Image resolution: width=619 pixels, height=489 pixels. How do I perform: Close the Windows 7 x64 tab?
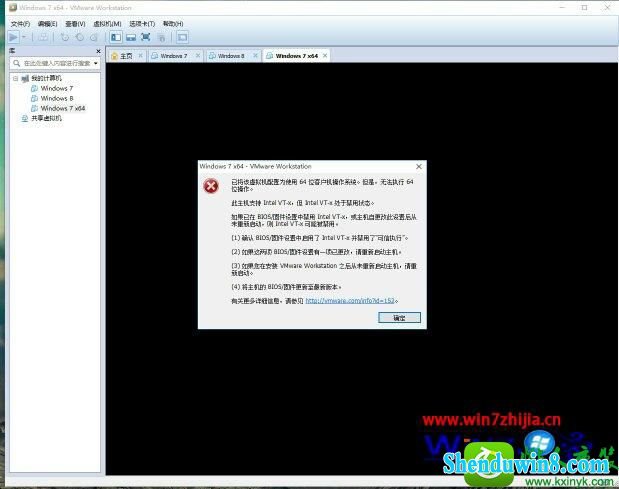[x=325, y=56]
